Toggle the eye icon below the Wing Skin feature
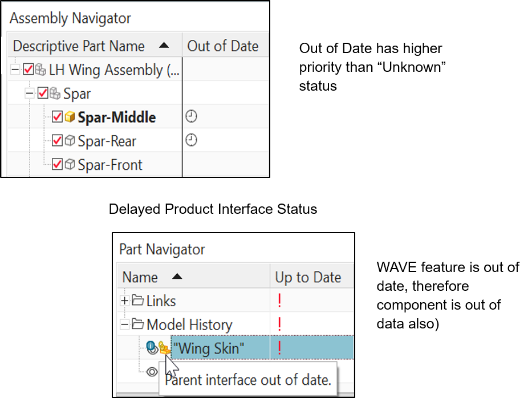 pyautogui.click(x=152, y=371)
